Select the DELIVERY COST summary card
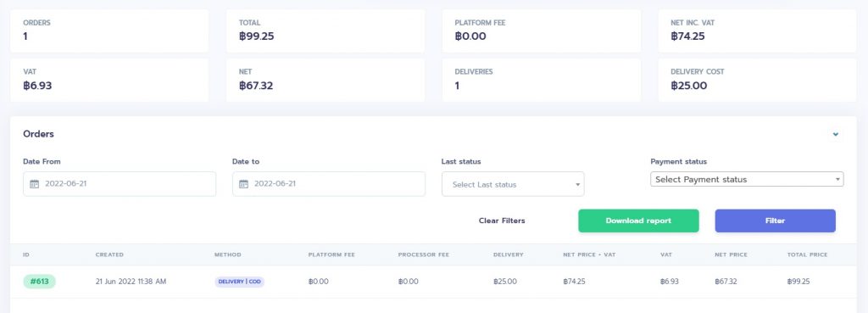The width and height of the screenshot is (868, 313). pyautogui.click(x=757, y=80)
